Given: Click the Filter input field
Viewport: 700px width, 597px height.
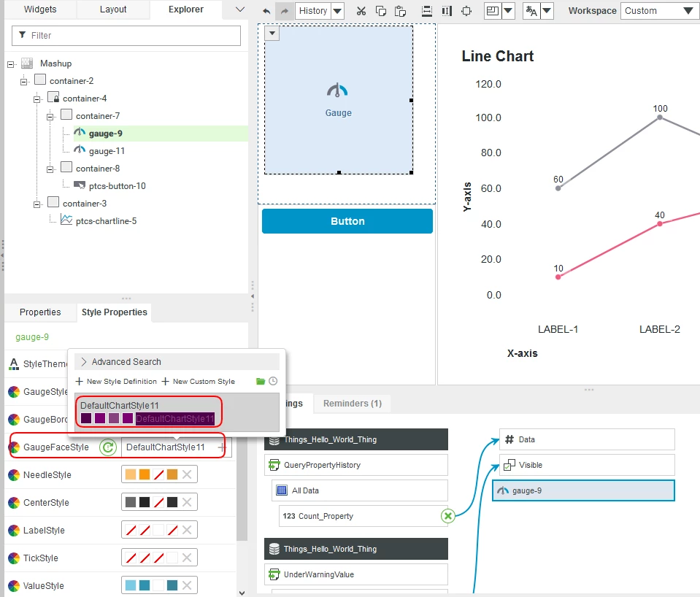Looking at the screenshot, I should coord(126,35).
